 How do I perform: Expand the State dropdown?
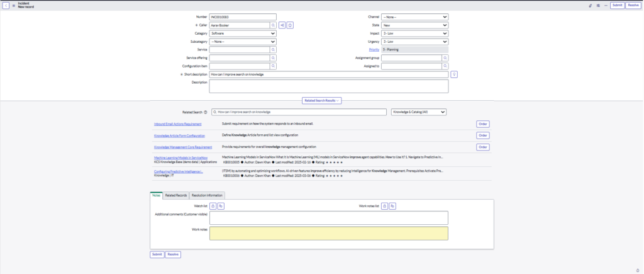point(414,25)
